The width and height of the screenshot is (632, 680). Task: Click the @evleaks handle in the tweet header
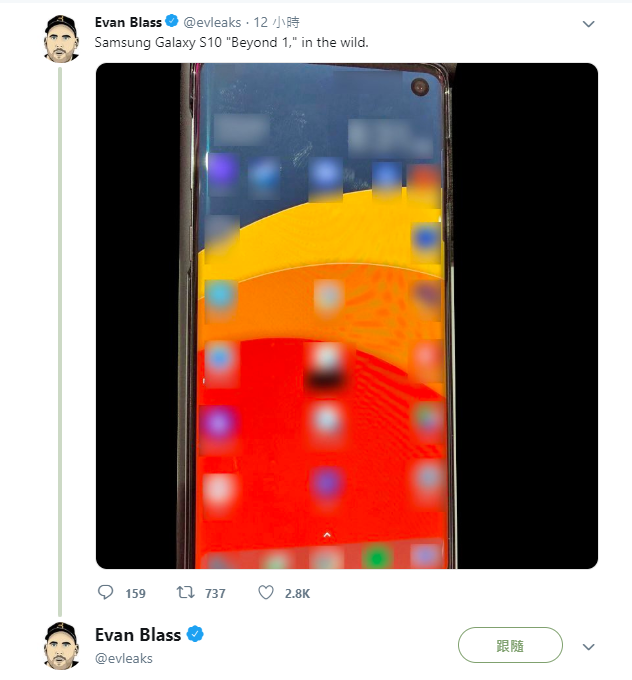(x=213, y=22)
